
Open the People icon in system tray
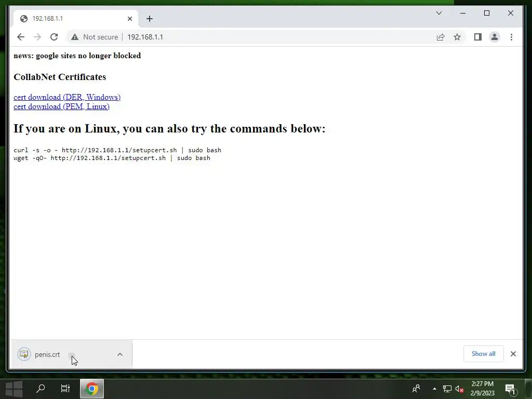click(416, 389)
